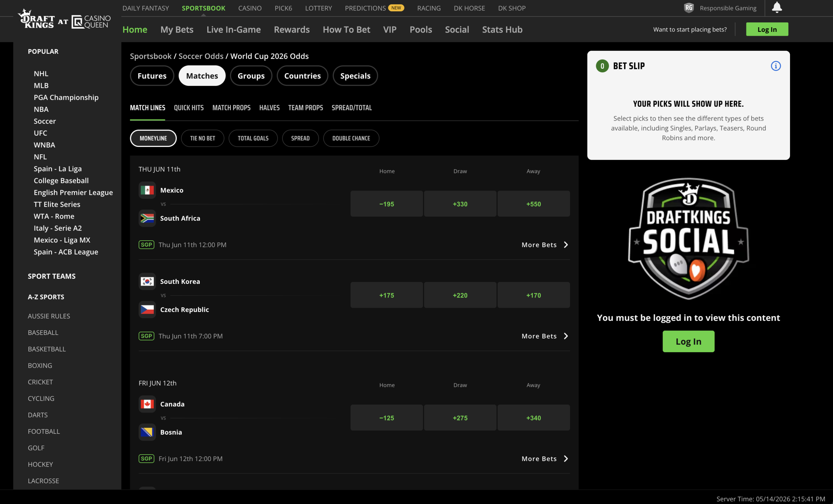This screenshot has height=504, width=833.
Task: Collapse the Popular sidebar section
Action: click(x=43, y=51)
